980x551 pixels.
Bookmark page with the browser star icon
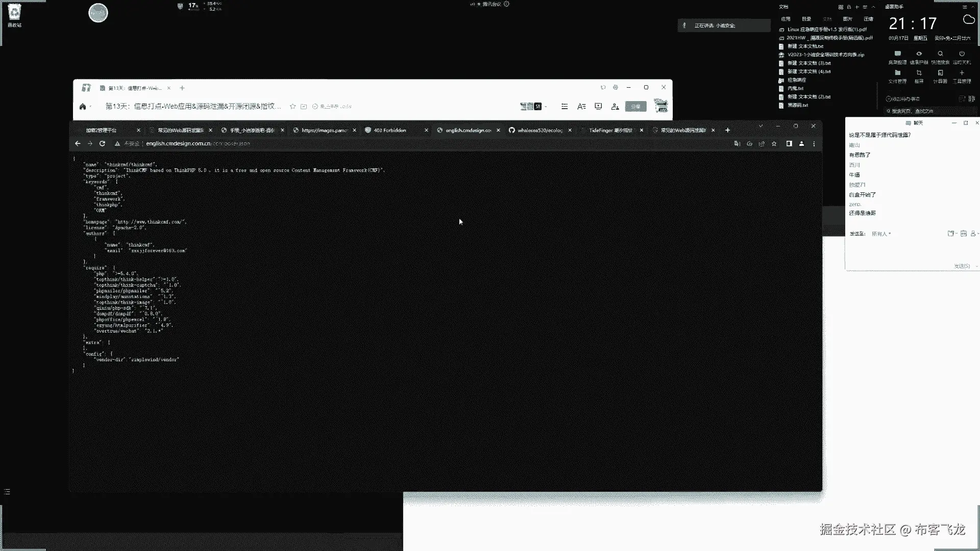(774, 144)
